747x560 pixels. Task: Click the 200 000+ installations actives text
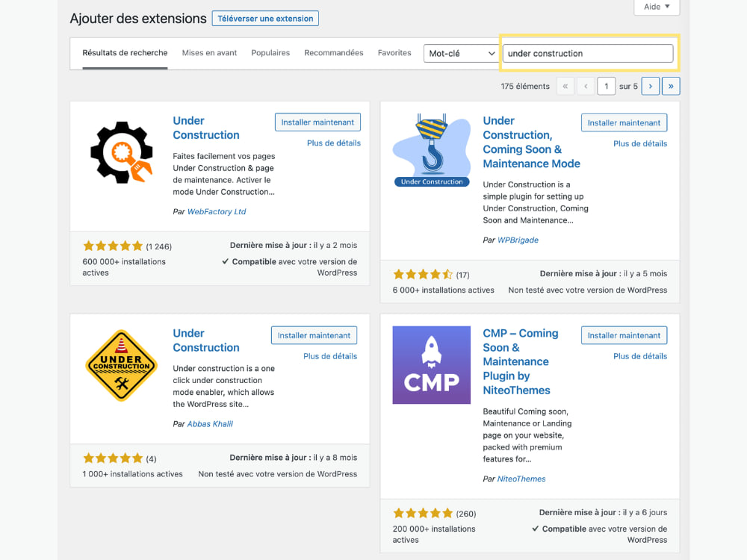coord(434,535)
